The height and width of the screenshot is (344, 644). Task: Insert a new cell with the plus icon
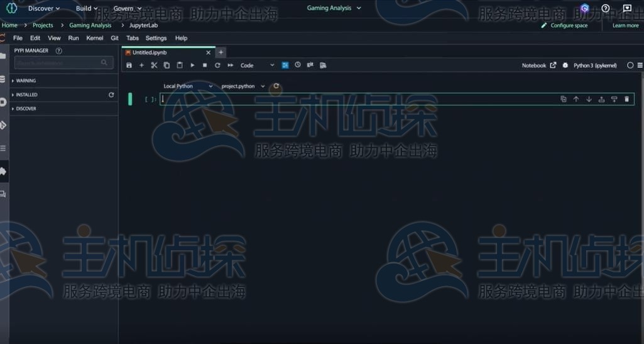click(142, 65)
